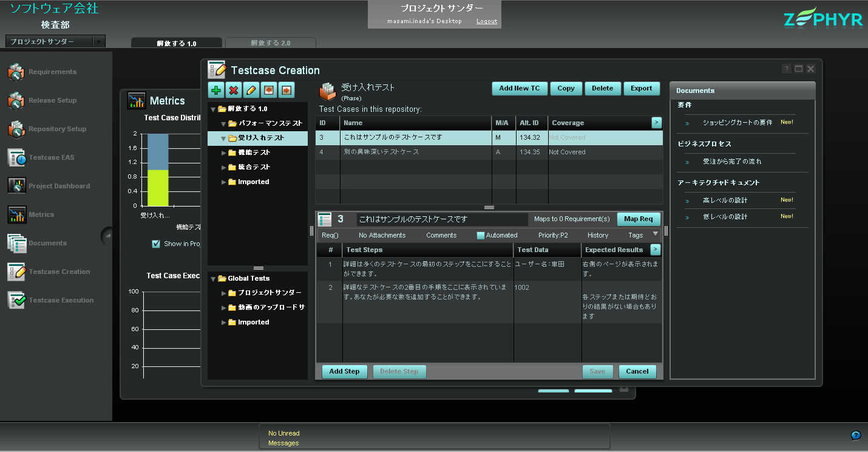Image resolution: width=868 pixels, height=452 pixels.
Task: Click the green plus add-node icon
Action: pyautogui.click(x=216, y=91)
